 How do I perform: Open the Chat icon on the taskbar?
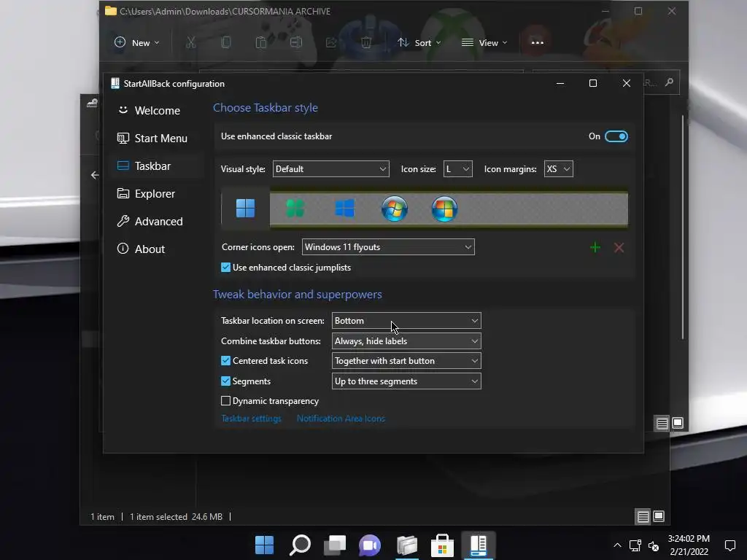click(371, 545)
